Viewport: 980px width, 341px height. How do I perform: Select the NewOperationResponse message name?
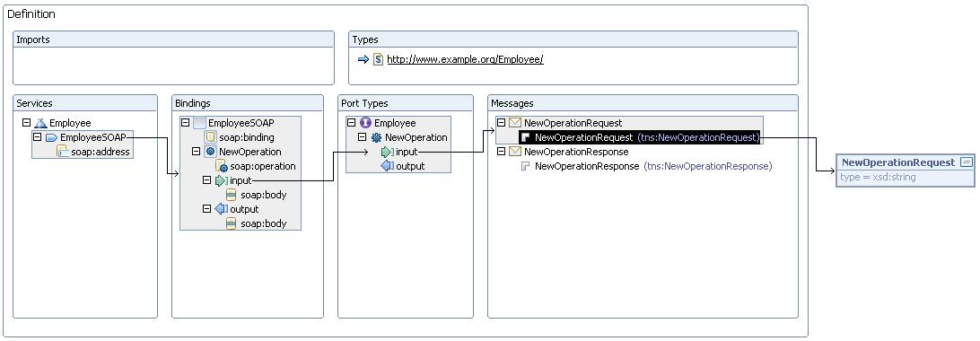click(x=576, y=152)
